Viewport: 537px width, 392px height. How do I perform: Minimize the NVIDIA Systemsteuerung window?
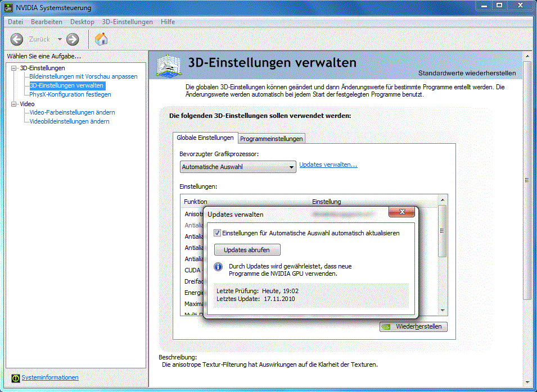pos(484,5)
